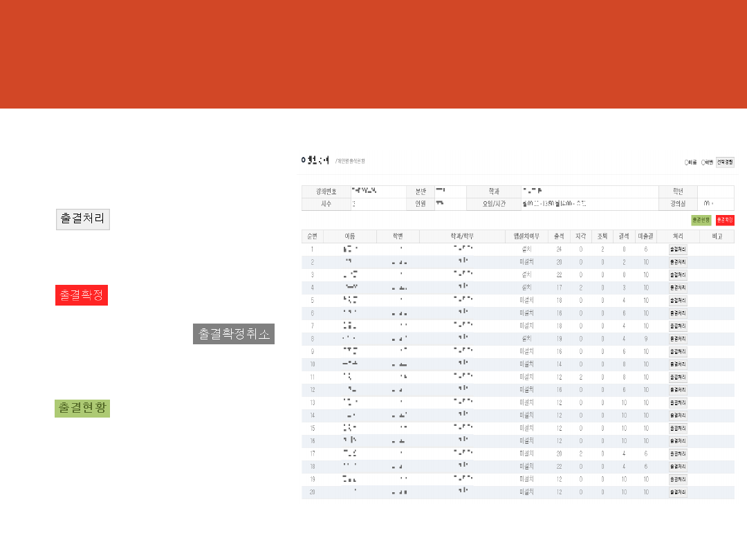Click the 앱설치여부 column header
Viewport: 747px width, 560px height.
(x=526, y=236)
